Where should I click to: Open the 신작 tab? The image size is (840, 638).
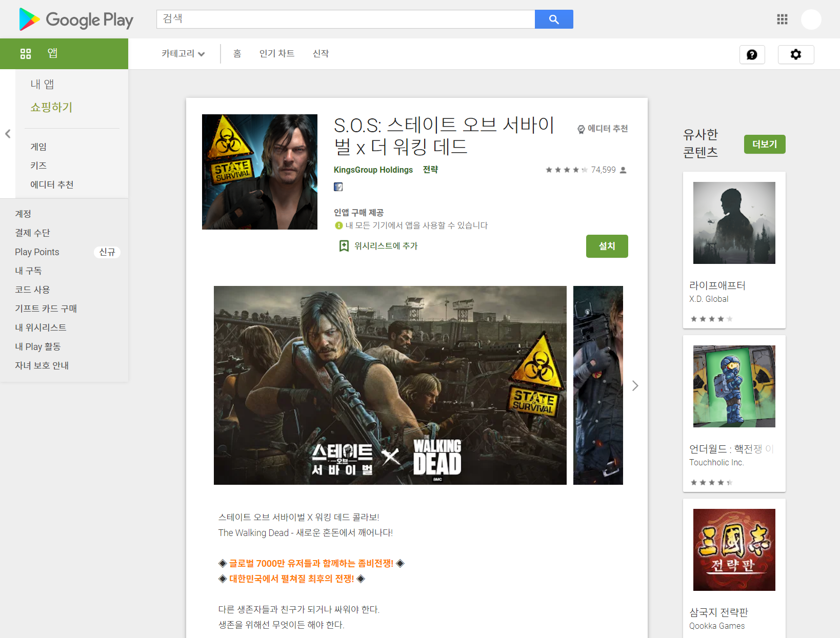point(321,54)
